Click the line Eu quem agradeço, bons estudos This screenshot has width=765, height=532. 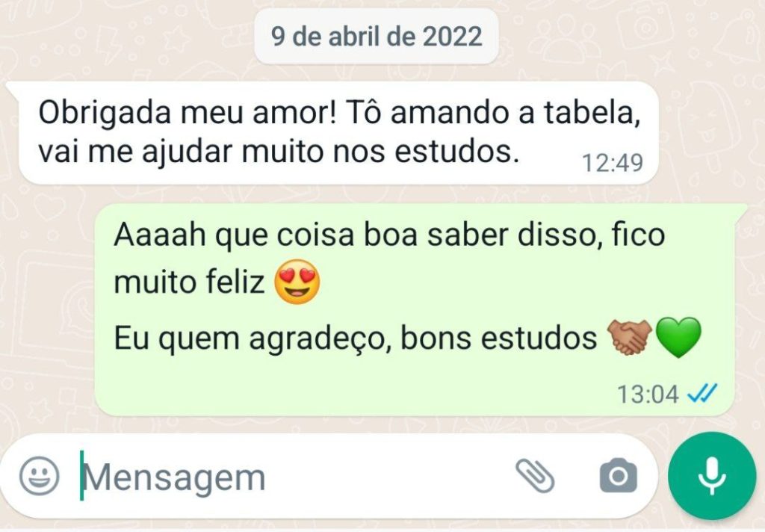point(355,338)
